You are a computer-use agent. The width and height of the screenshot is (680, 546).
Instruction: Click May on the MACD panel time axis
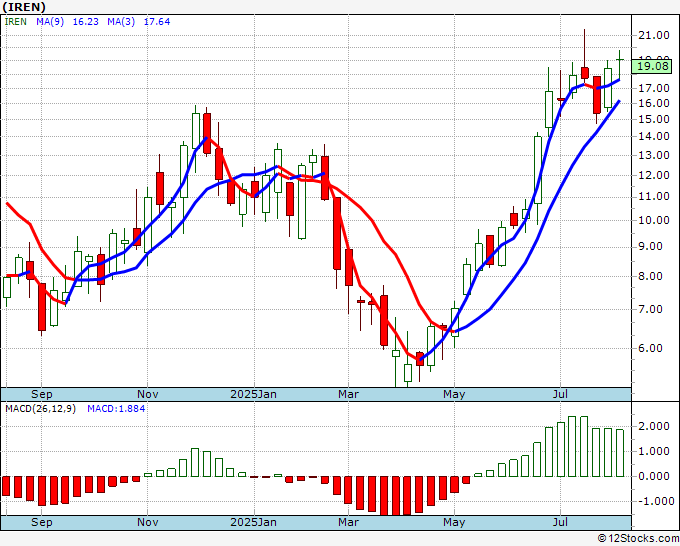tap(454, 522)
